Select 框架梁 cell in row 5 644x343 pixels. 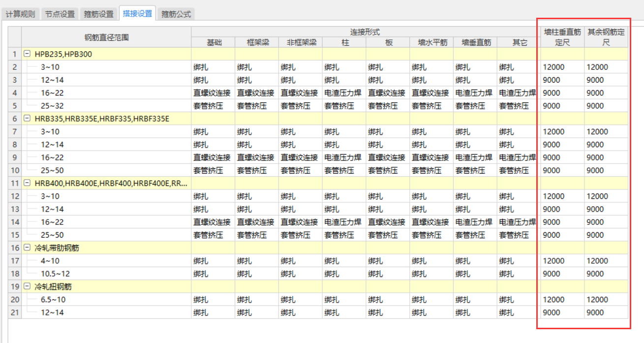click(x=256, y=106)
